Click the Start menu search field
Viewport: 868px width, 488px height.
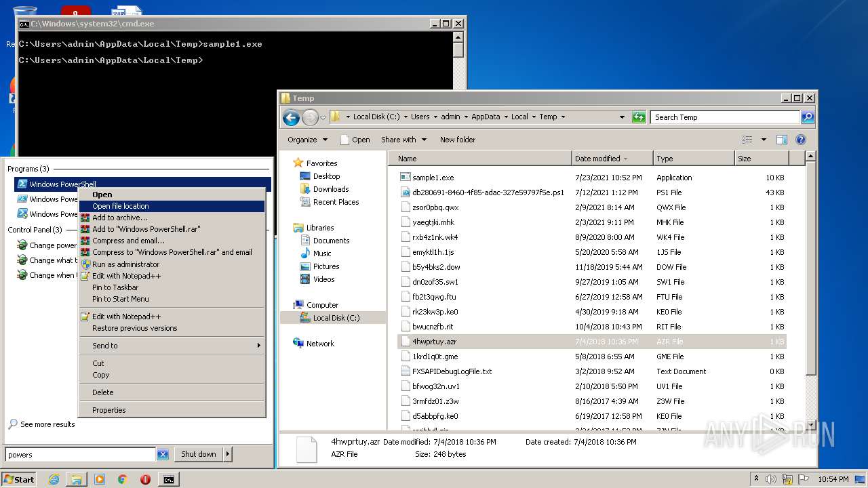(81, 454)
